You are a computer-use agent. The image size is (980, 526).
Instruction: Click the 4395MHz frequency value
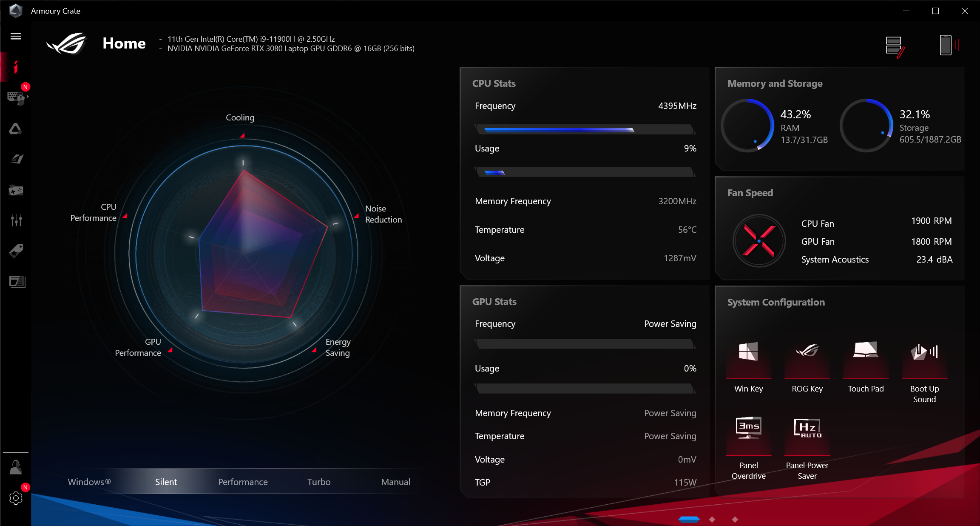677,106
